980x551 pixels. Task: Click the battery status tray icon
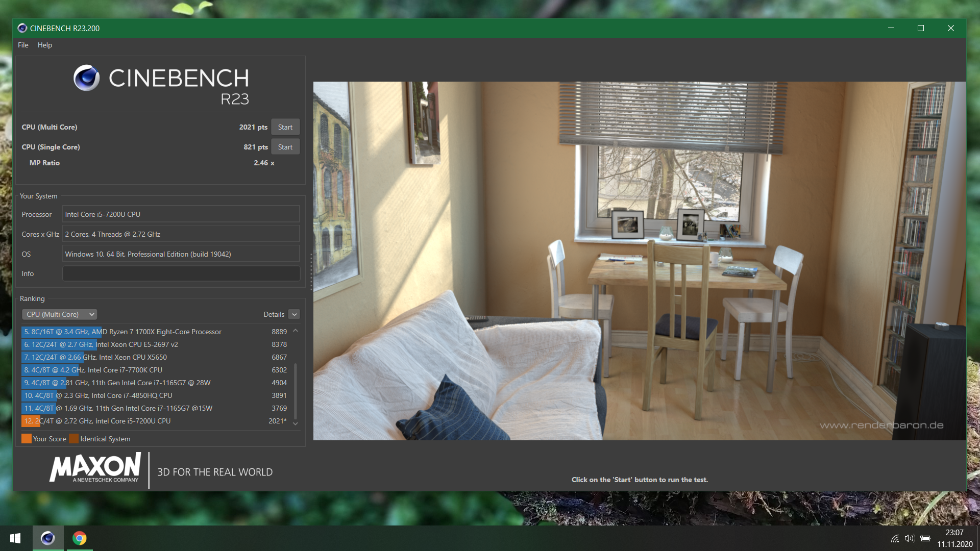point(925,538)
